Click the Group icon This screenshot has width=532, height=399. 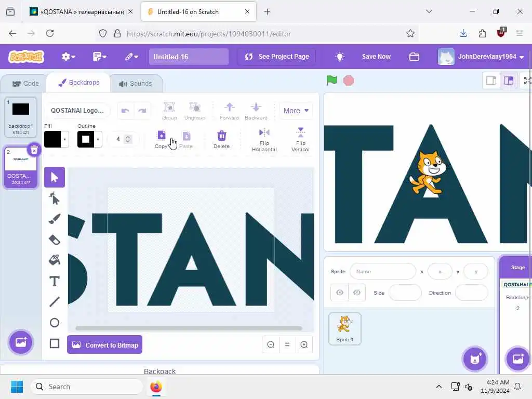tap(169, 107)
